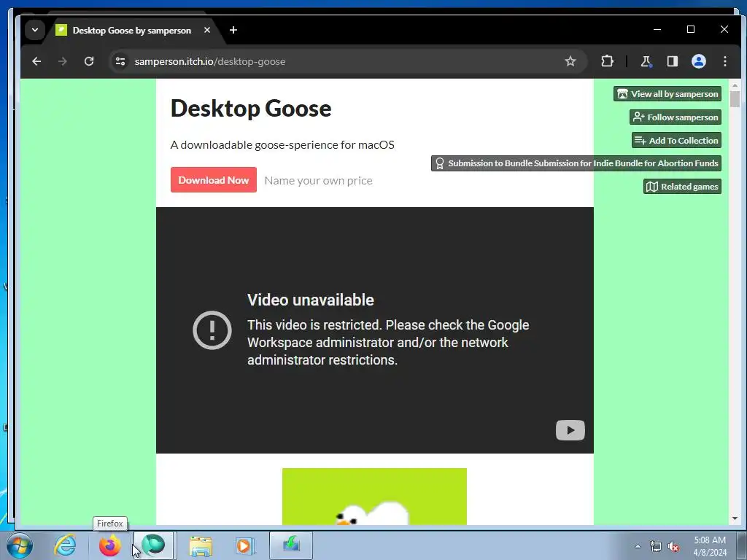Open a new tab with plus button
Image resolution: width=747 pixels, height=560 pixels.
click(x=233, y=30)
